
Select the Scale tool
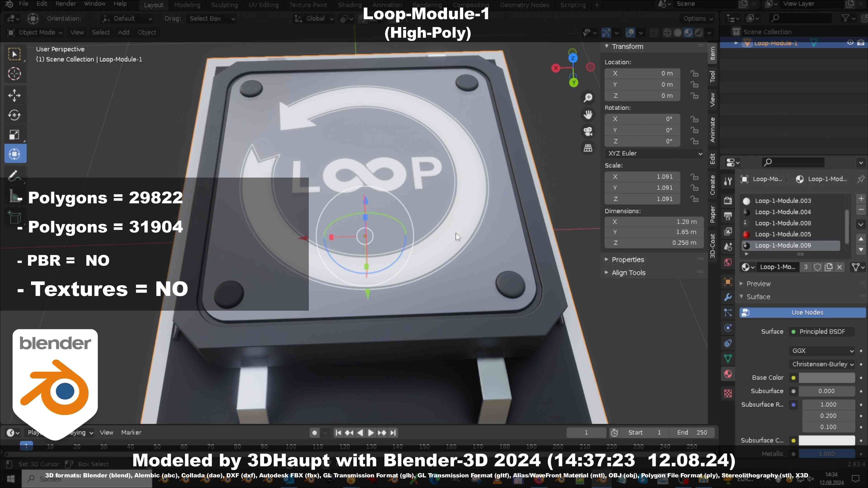point(14,135)
